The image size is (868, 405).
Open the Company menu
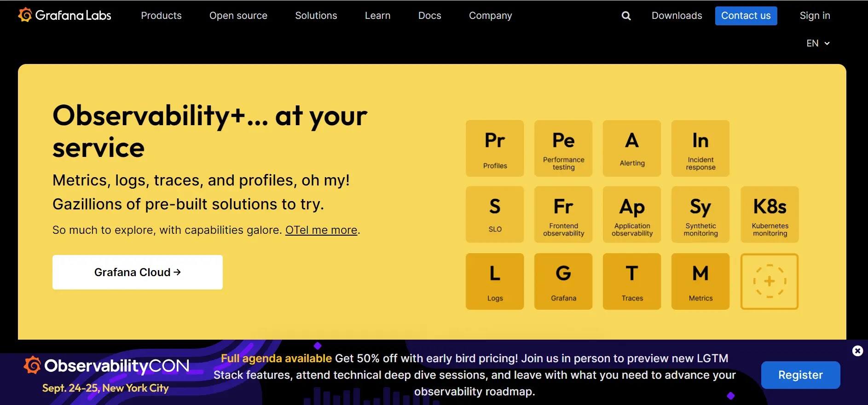pyautogui.click(x=491, y=16)
